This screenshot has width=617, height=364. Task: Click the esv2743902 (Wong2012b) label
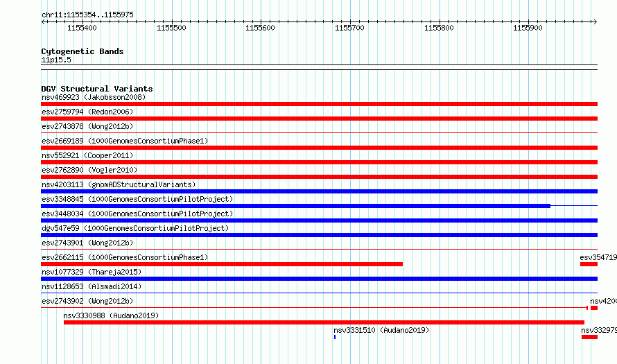coord(87,301)
